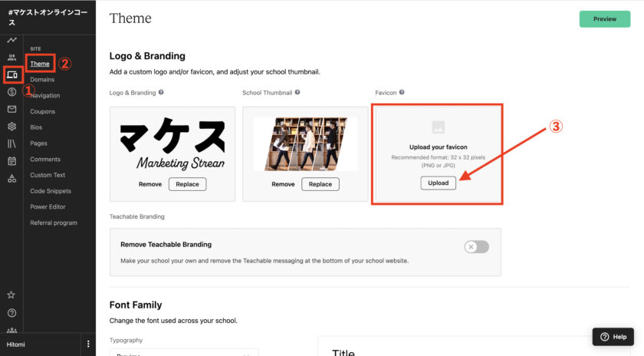
Task: Open the Users icon in sidebar
Action: (12, 57)
